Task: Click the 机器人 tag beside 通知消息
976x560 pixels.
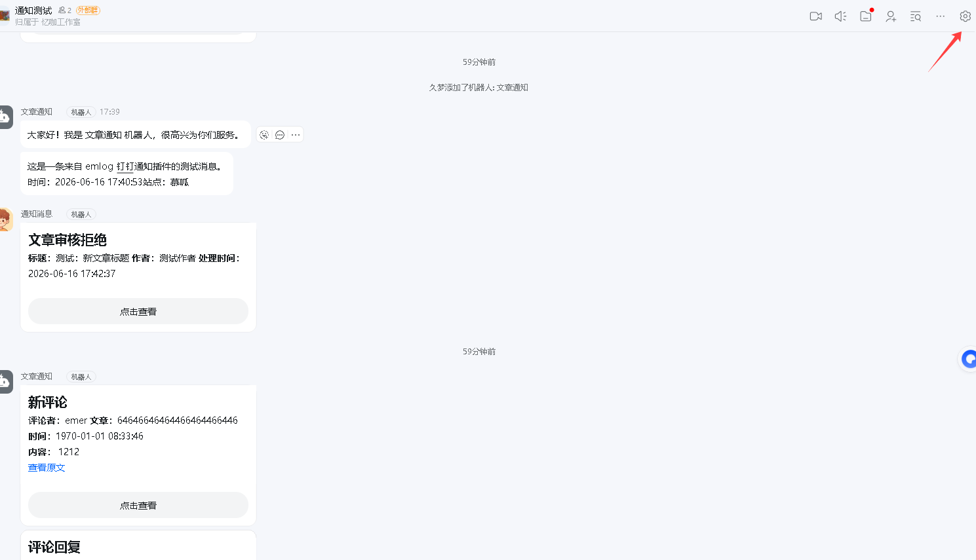Action: 81,214
